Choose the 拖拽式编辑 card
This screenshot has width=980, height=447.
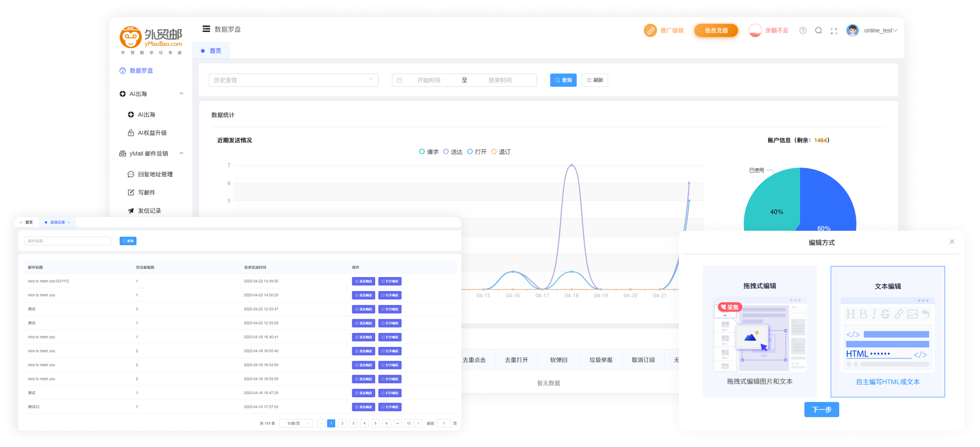759,331
